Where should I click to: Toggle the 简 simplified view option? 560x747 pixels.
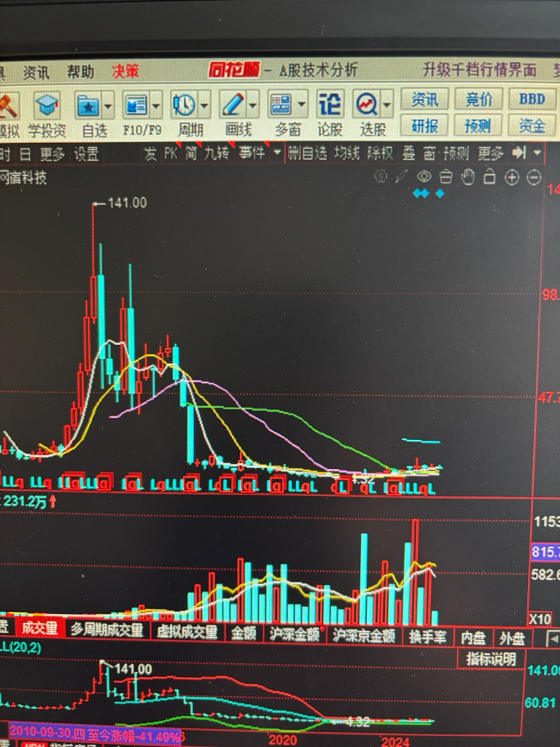pyautogui.click(x=191, y=153)
